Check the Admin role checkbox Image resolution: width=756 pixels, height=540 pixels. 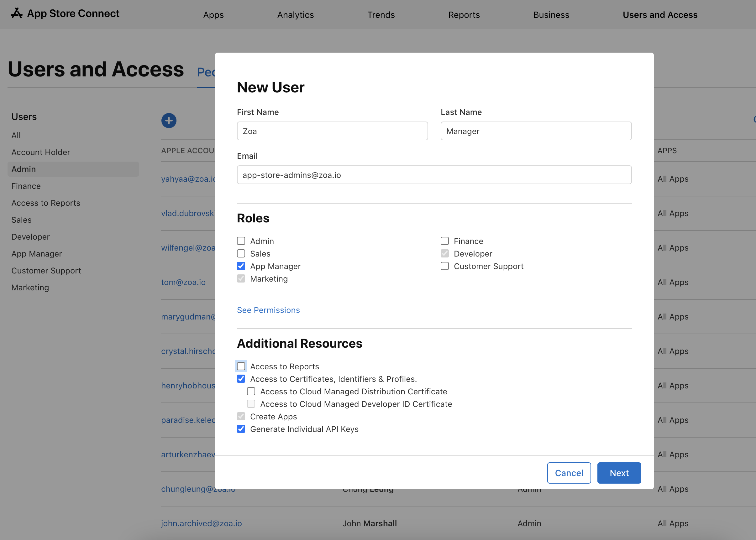(241, 241)
